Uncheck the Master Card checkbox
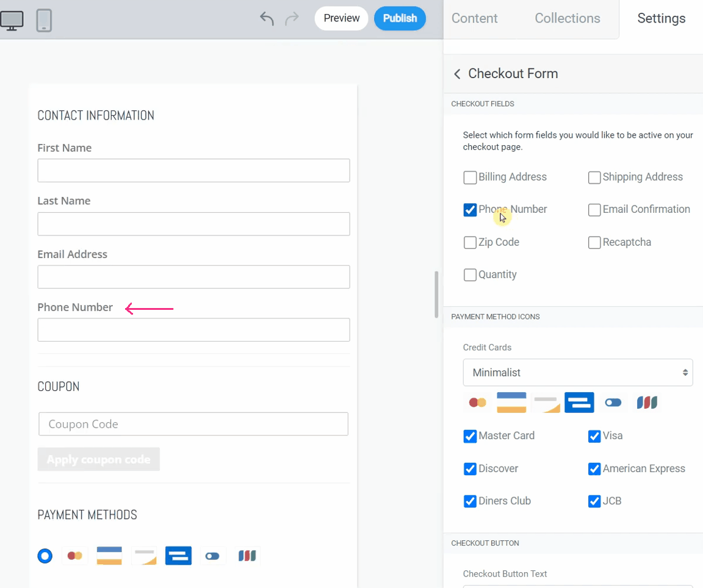The height and width of the screenshot is (588, 703). click(470, 436)
